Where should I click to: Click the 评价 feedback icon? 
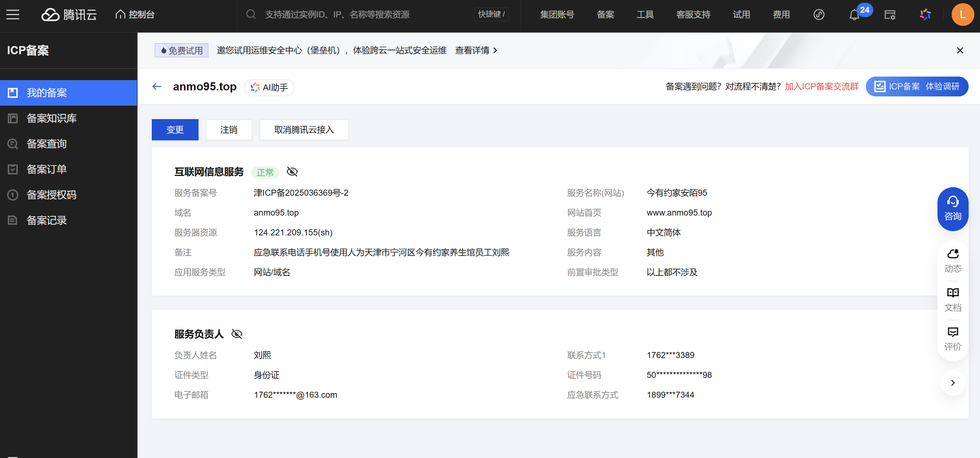coord(952,338)
